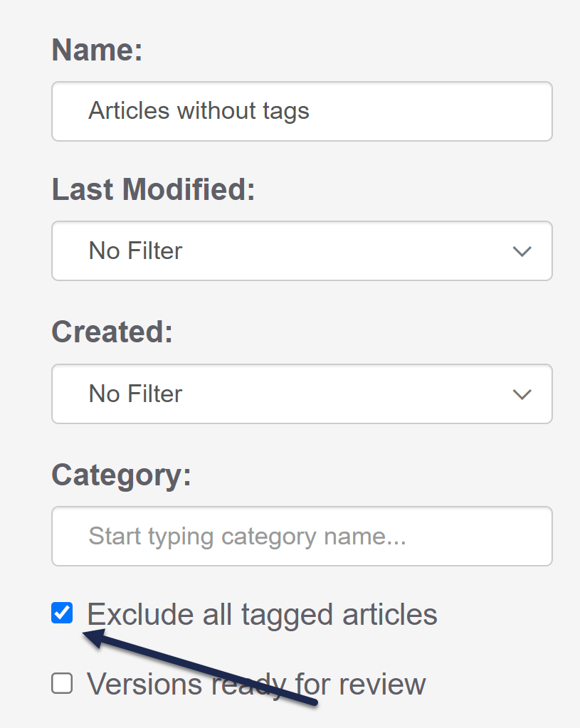Click the "Name:" field label
580x728 pixels.
97,51
